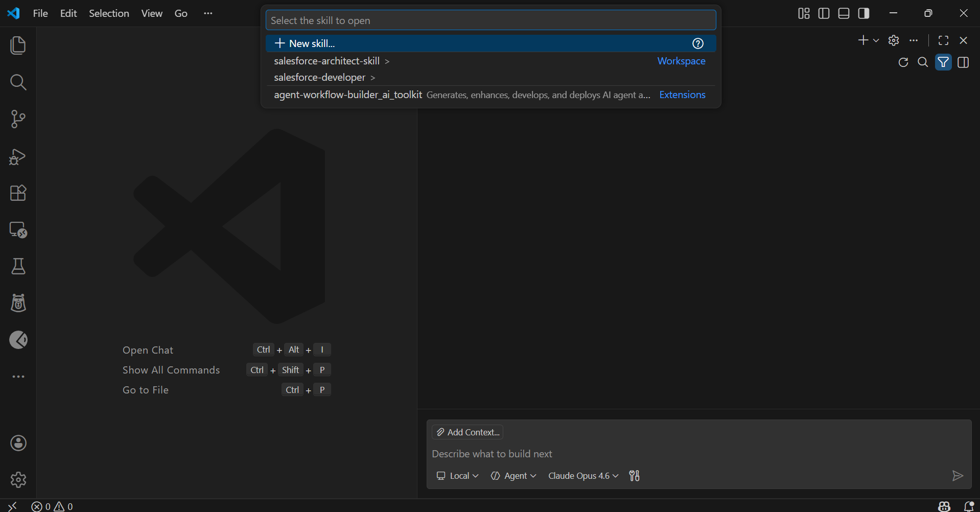
Task: Open the Configure Tools icon in chat input
Action: point(634,476)
